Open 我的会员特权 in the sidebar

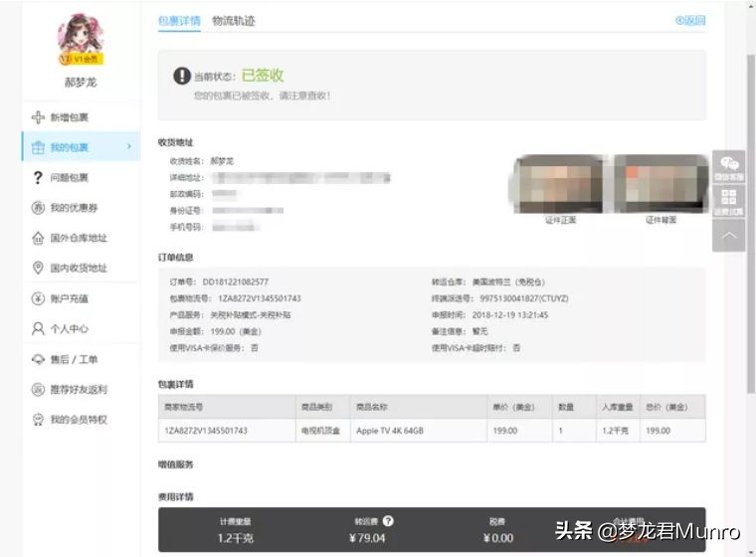pyautogui.click(x=79, y=420)
